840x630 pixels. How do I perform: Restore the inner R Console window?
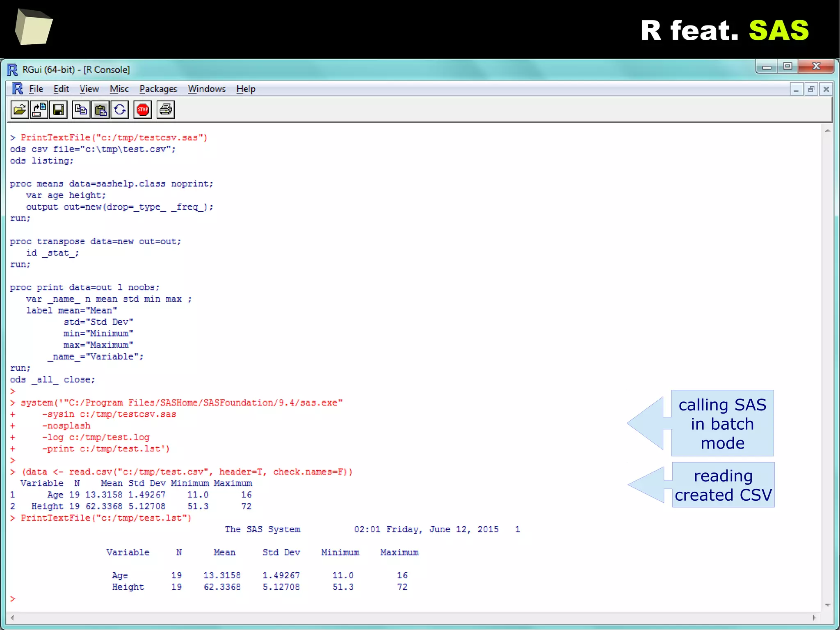(811, 89)
